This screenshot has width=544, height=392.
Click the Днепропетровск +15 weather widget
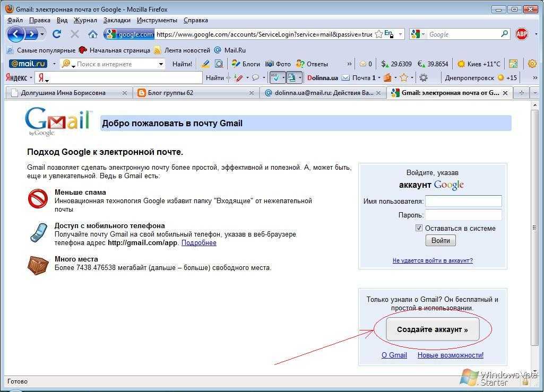[x=481, y=77]
